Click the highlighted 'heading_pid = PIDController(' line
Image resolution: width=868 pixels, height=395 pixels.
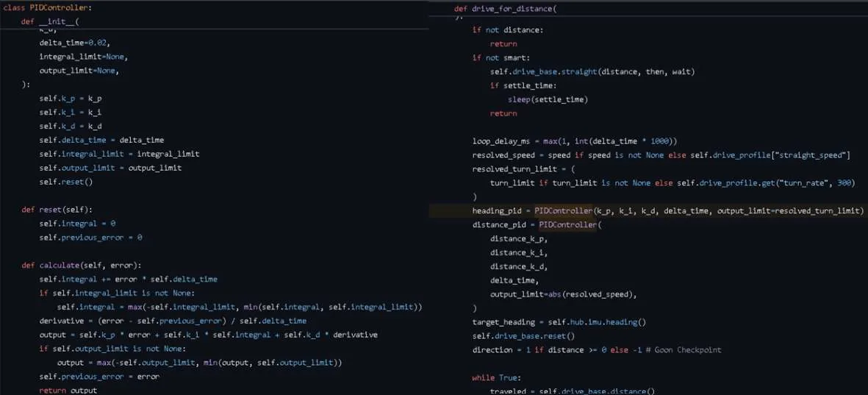click(x=667, y=210)
